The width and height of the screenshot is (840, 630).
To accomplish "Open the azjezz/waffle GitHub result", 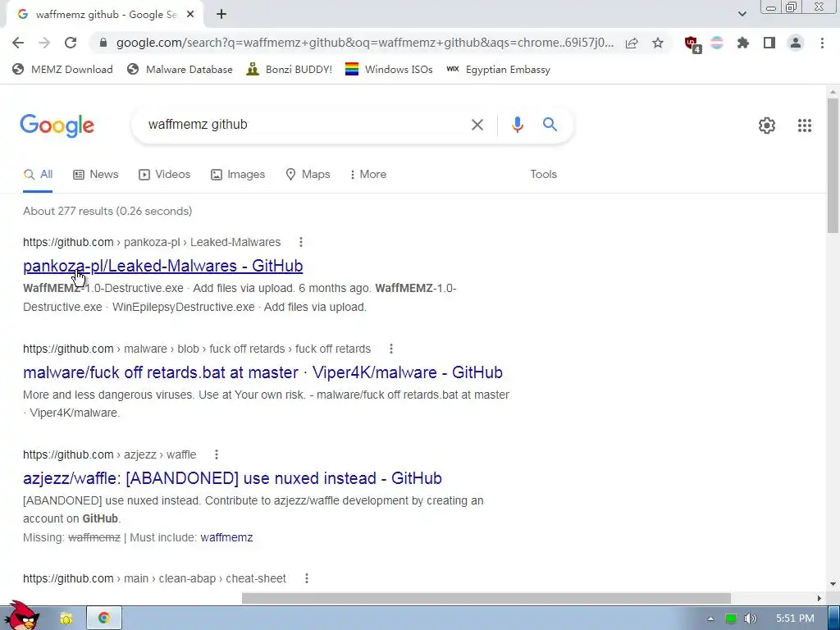I will click(232, 478).
